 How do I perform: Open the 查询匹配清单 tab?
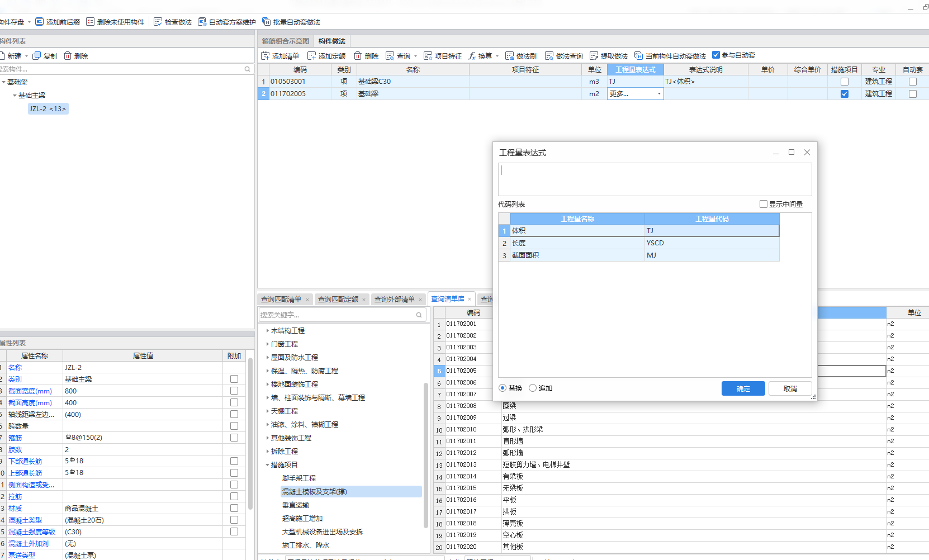point(281,300)
